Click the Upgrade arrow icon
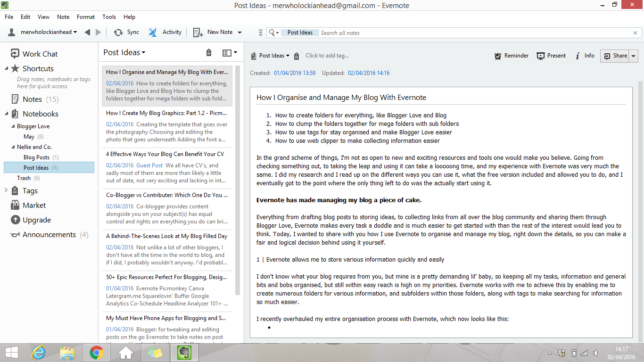The width and height of the screenshot is (644, 362). click(15, 220)
